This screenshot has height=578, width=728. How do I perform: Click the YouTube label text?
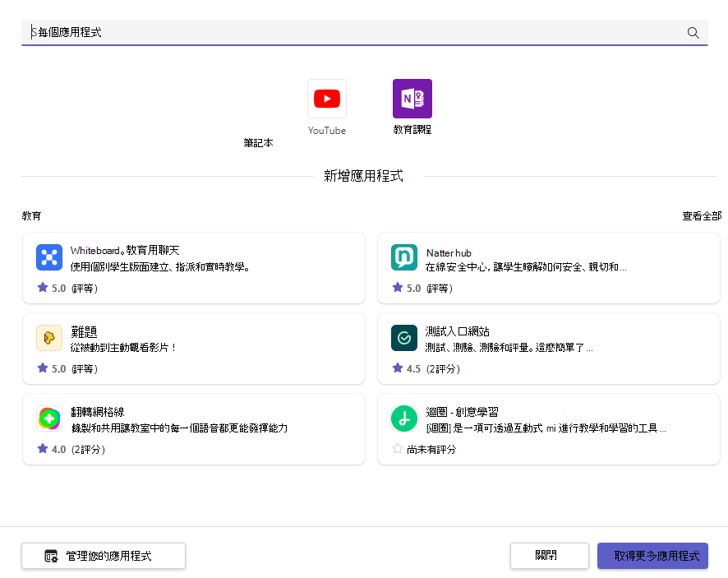[x=327, y=131]
